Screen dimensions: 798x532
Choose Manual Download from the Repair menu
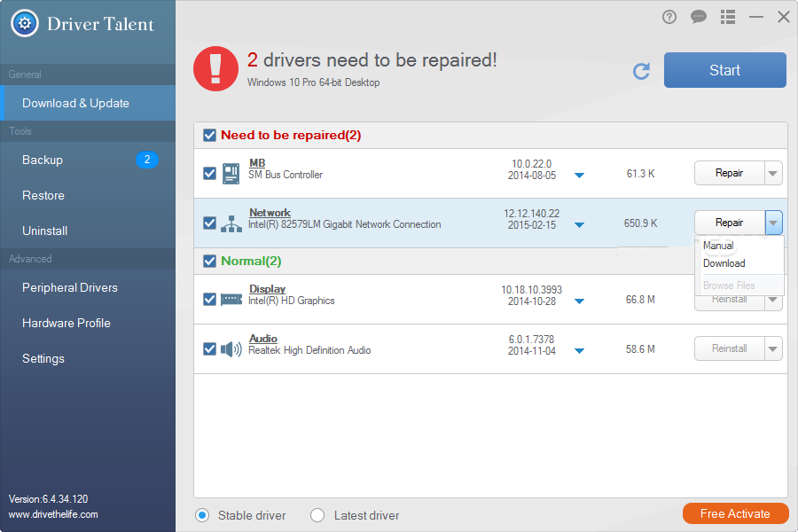[x=724, y=254]
